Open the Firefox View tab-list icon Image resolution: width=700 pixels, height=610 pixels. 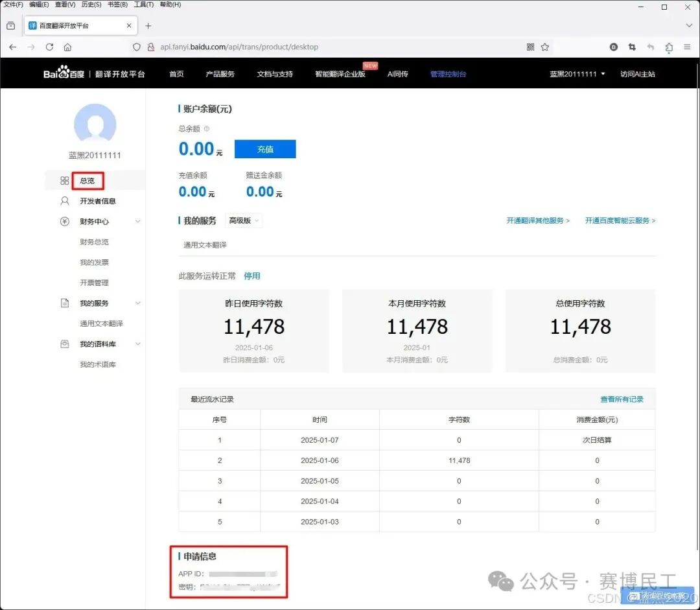(11, 26)
